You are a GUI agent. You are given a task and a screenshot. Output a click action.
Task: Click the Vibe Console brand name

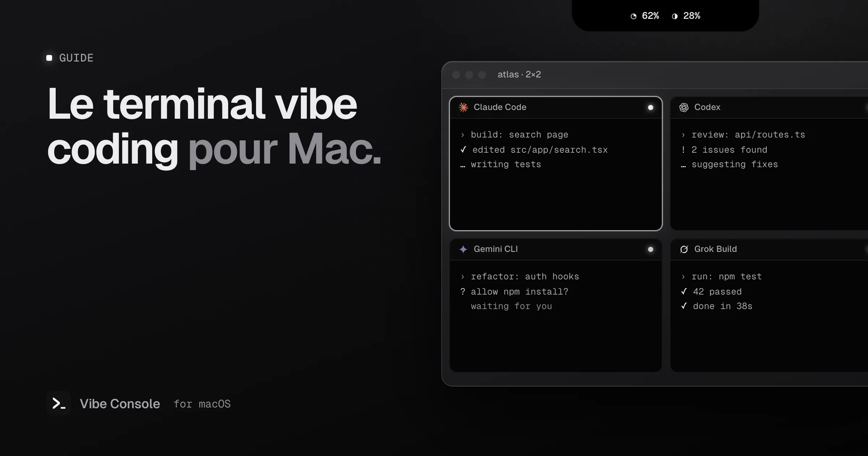120,404
